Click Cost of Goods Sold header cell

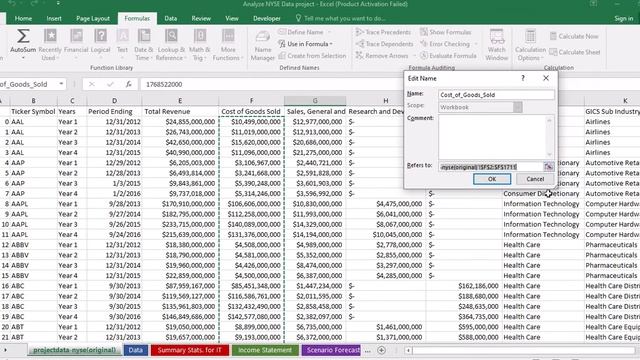point(251,111)
